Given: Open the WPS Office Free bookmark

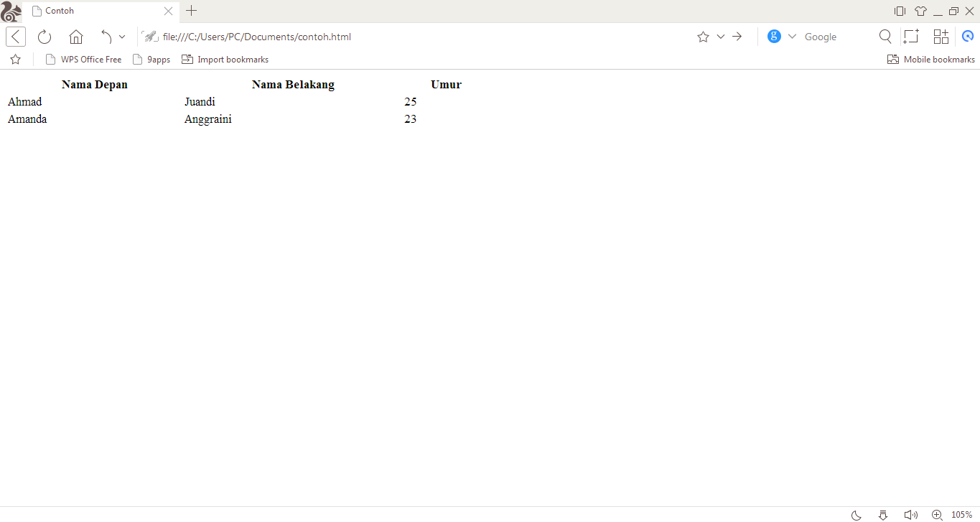Looking at the screenshot, I should [x=83, y=59].
